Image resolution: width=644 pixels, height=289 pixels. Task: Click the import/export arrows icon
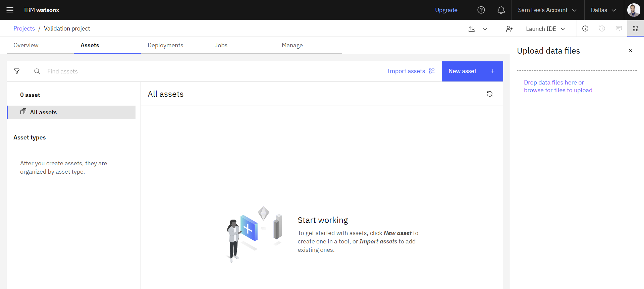472,29
